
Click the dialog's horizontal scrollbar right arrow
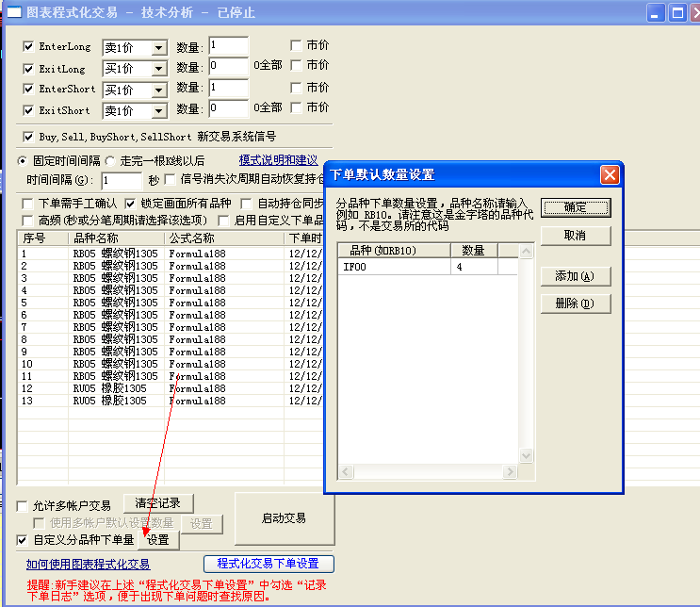pyautogui.click(x=512, y=471)
